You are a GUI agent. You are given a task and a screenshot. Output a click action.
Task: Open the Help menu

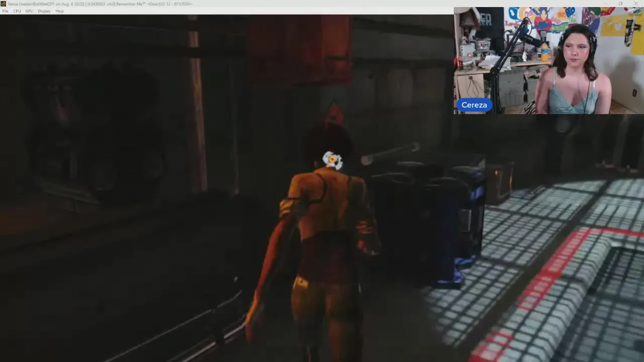click(59, 11)
